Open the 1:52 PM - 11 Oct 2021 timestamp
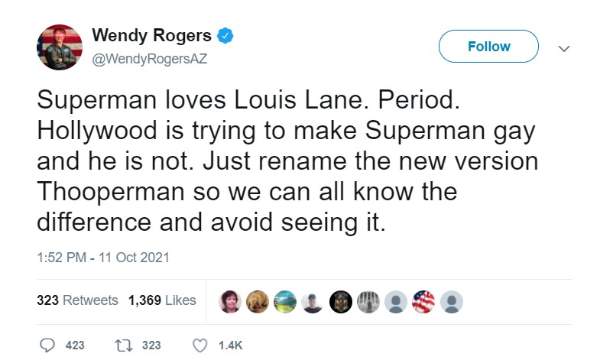The image size is (600, 360). coord(103,257)
